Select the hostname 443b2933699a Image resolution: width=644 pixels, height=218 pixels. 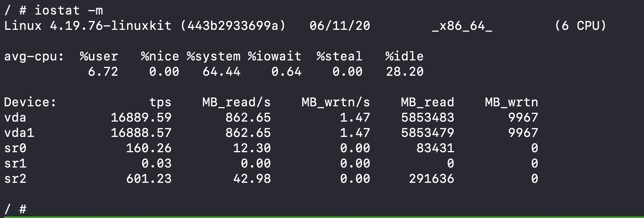click(x=233, y=26)
